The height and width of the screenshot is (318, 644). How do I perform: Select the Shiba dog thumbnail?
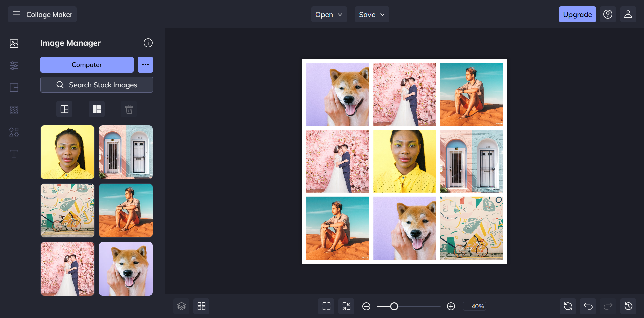[126, 268]
